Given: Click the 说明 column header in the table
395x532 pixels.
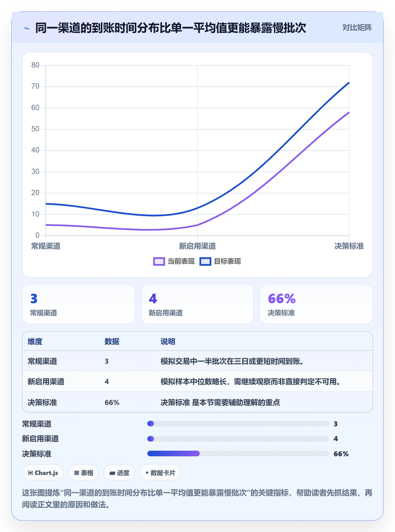Looking at the screenshot, I should [x=168, y=342].
